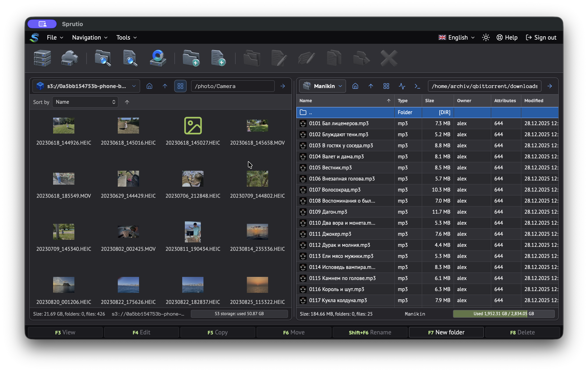Click the /photo/Camera path field
The width and height of the screenshot is (588, 372).
(233, 86)
